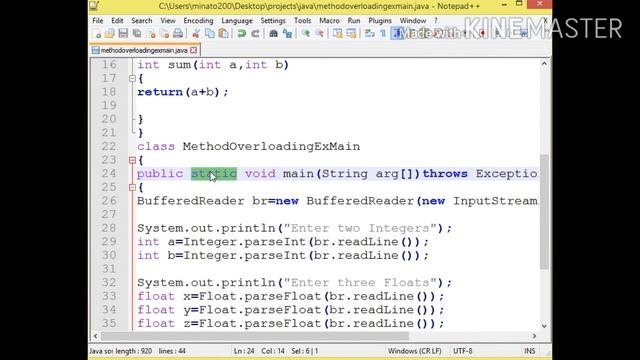Click the Ln : 24 status entry

click(244, 351)
